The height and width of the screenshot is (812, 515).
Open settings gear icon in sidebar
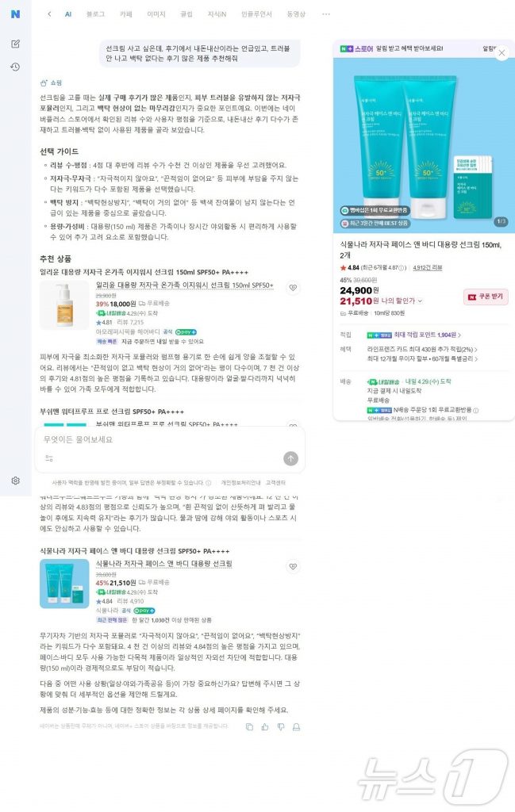pyautogui.click(x=16, y=481)
